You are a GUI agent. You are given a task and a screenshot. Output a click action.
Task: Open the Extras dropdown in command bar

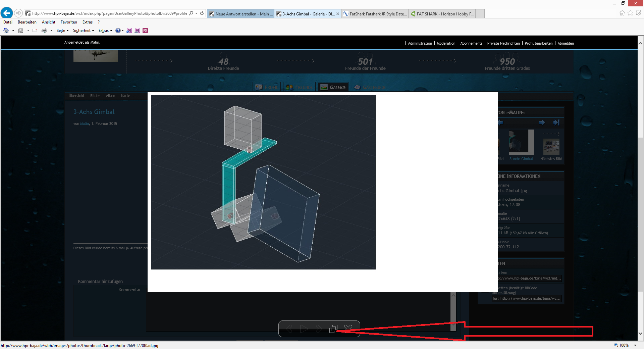105,31
